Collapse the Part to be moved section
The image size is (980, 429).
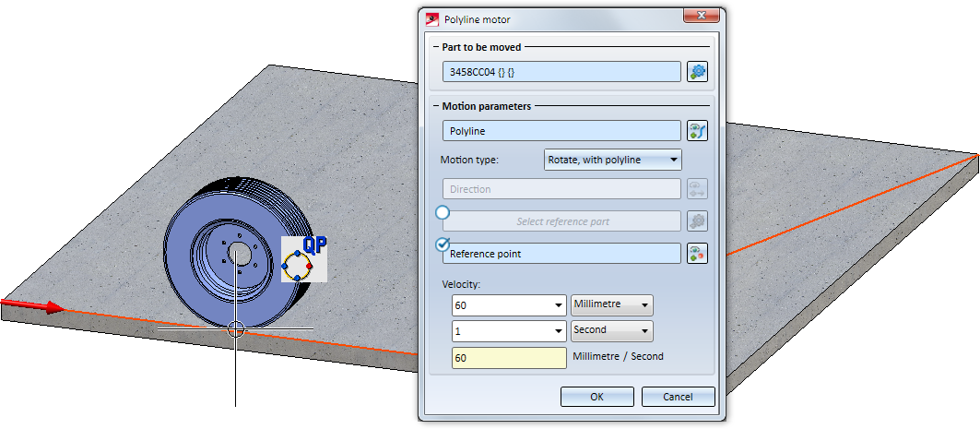(x=436, y=47)
